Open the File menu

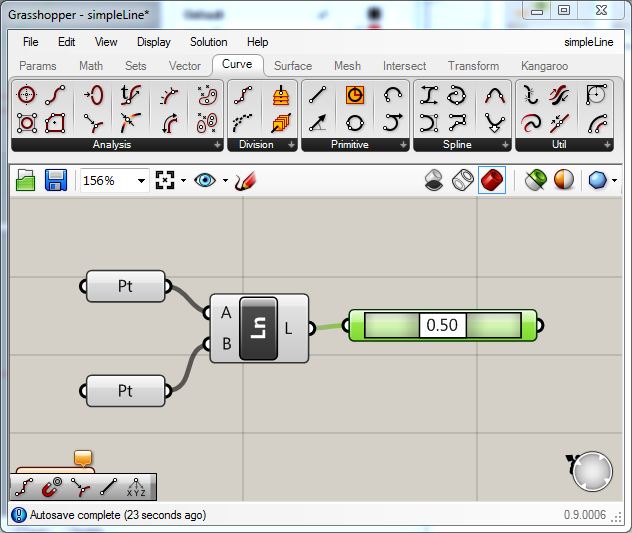[x=31, y=42]
